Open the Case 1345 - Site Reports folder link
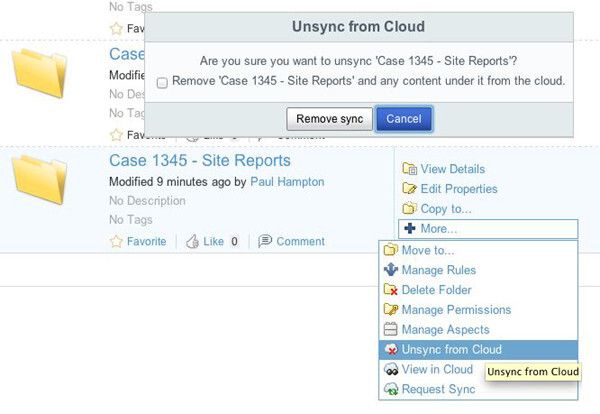This screenshot has width=600, height=414. (200, 160)
